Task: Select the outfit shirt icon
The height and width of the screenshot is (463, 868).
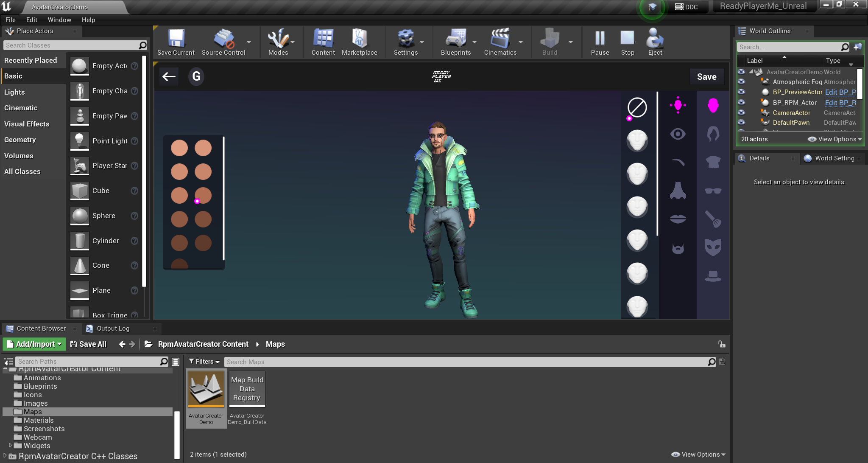Action: (713, 163)
